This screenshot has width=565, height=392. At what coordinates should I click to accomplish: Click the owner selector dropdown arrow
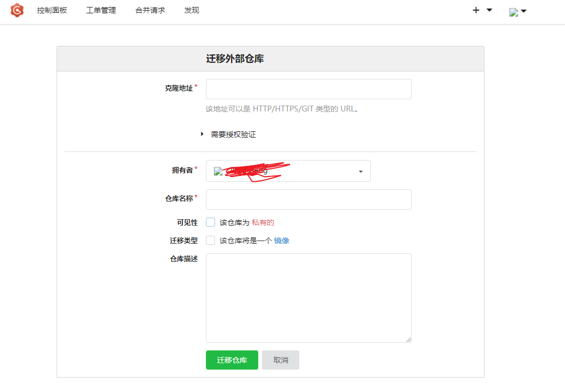[360, 171]
